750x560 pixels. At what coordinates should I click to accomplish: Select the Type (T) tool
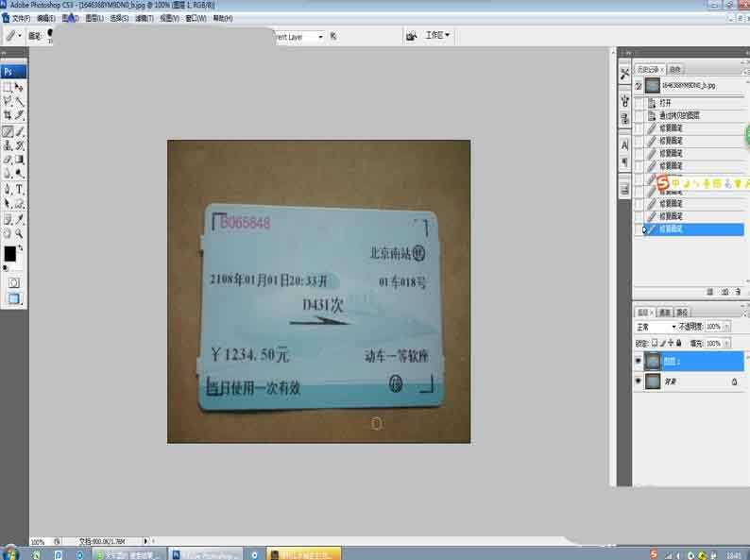(20, 189)
